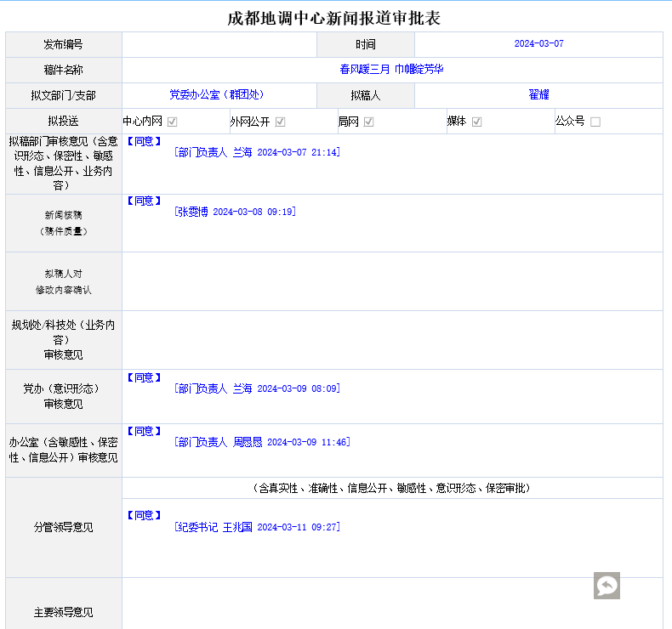
Task: Toggle the 局网 checkbox
Action: pyautogui.click(x=369, y=122)
